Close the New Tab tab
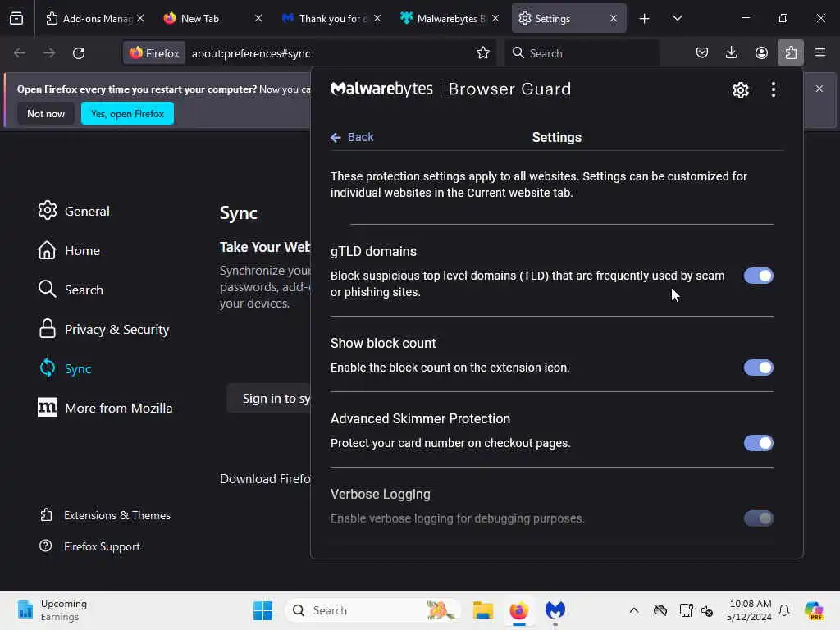 258,18
